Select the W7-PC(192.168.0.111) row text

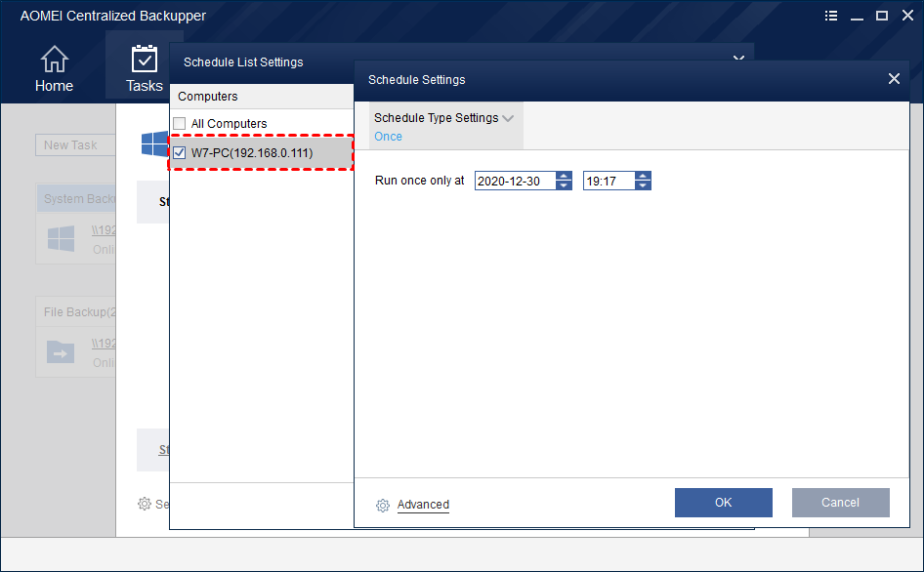pyautogui.click(x=252, y=153)
